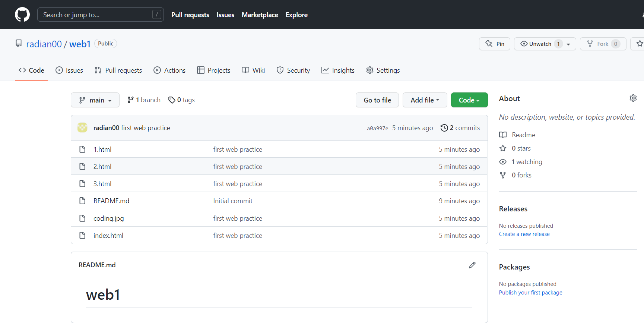This screenshot has height=334, width=644.
Task: Open the index.html file
Action: (108, 235)
